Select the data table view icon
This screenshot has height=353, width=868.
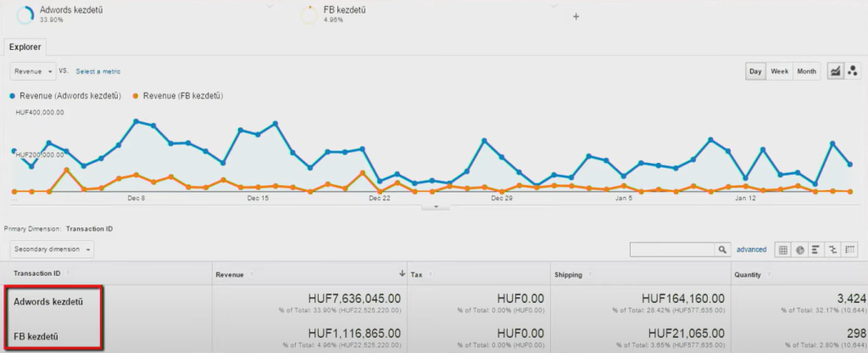783,249
